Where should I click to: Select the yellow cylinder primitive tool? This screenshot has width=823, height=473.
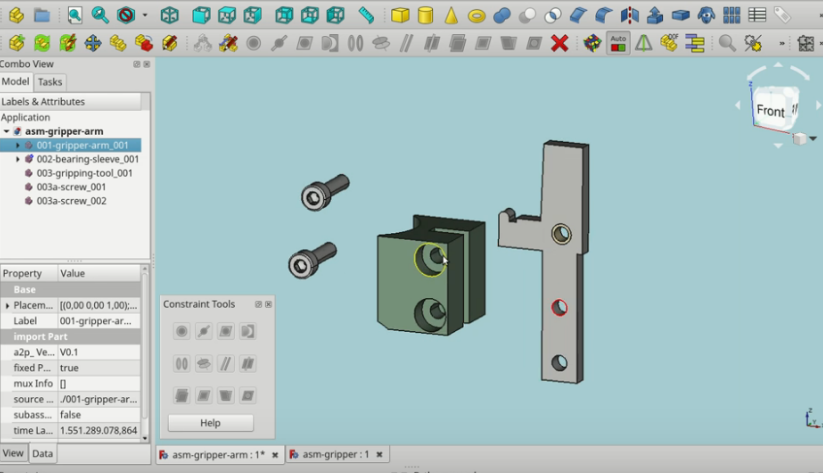click(425, 15)
